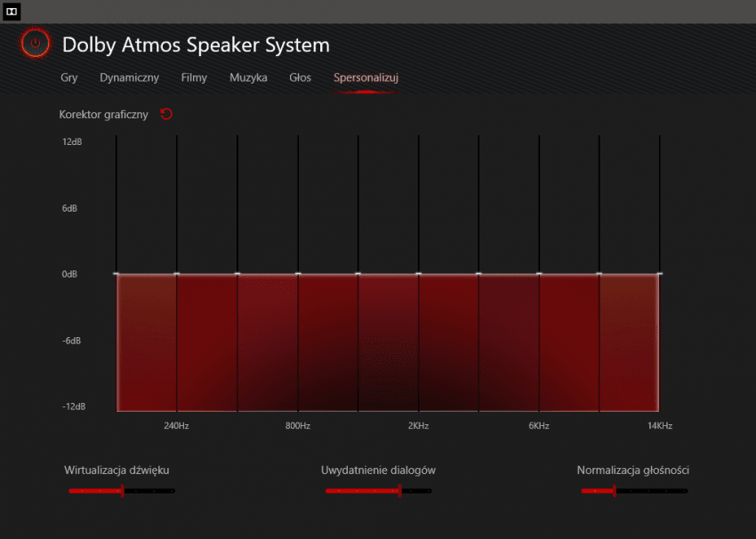Reset the Korektor graficzny equalizer

click(166, 114)
